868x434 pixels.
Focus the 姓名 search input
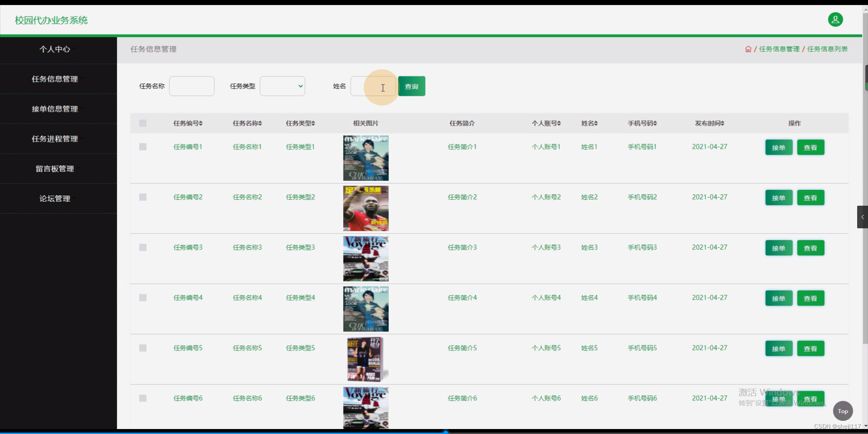tap(373, 86)
